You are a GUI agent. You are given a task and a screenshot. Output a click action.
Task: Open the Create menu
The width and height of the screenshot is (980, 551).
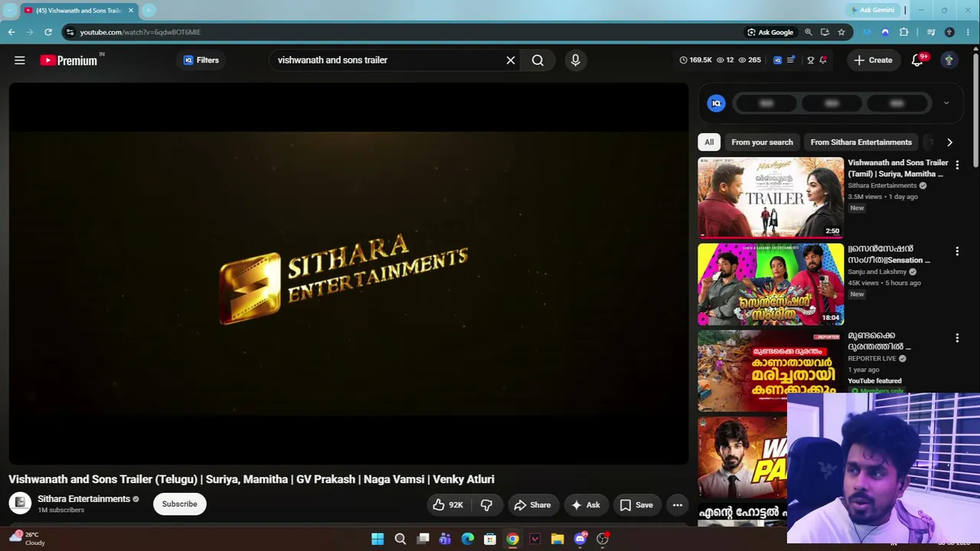[874, 60]
